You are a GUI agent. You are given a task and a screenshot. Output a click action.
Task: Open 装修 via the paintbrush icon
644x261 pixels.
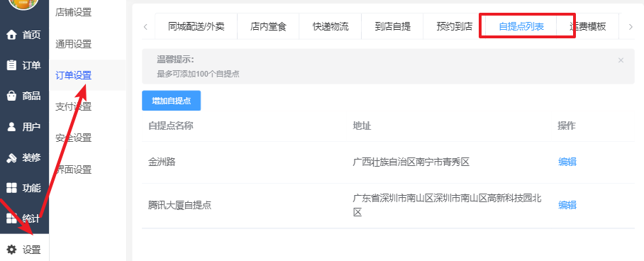tap(12, 157)
